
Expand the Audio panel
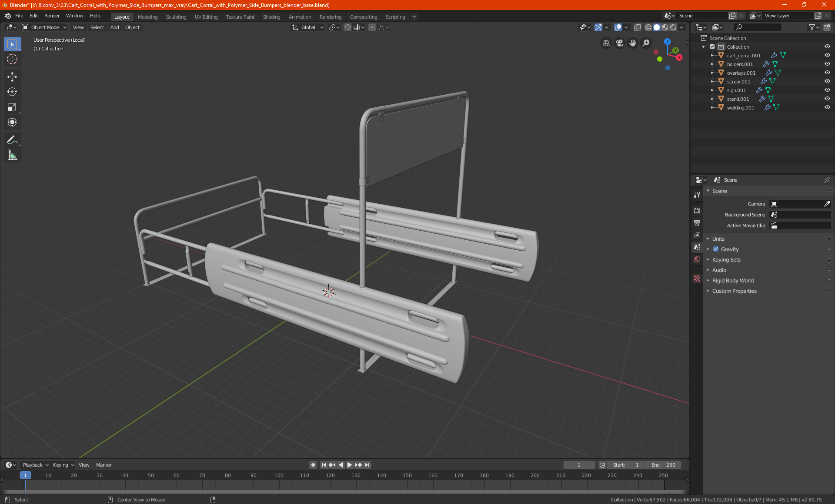pos(719,270)
